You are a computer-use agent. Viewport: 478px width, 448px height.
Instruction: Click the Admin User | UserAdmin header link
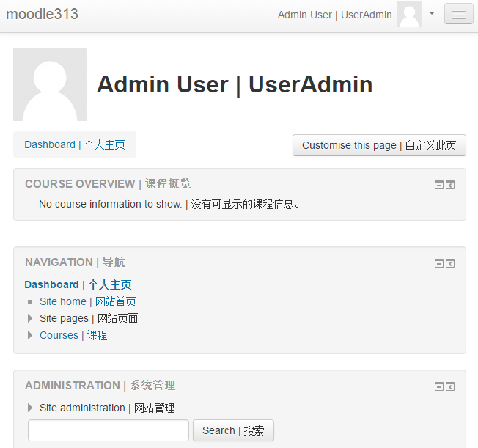(335, 15)
